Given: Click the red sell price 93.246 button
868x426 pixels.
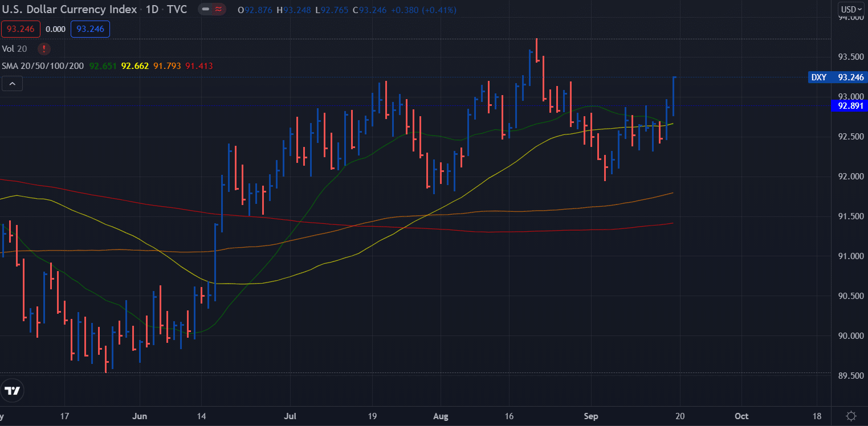Looking at the screenshot, I should point(21,29).
